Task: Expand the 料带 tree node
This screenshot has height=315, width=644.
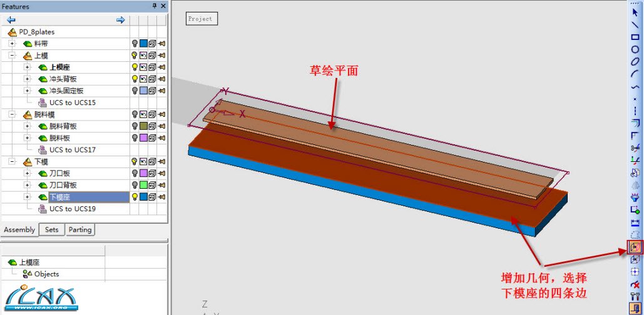Action: [x=12, y=44]
